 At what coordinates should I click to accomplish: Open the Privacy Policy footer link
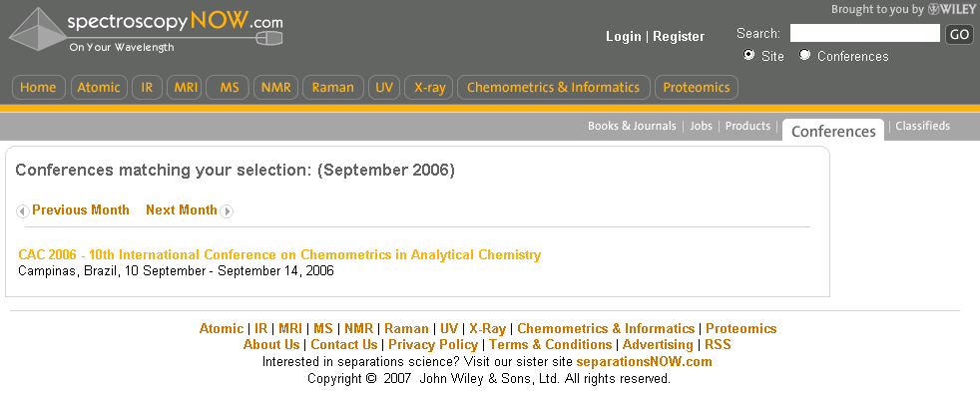(433, 345)
